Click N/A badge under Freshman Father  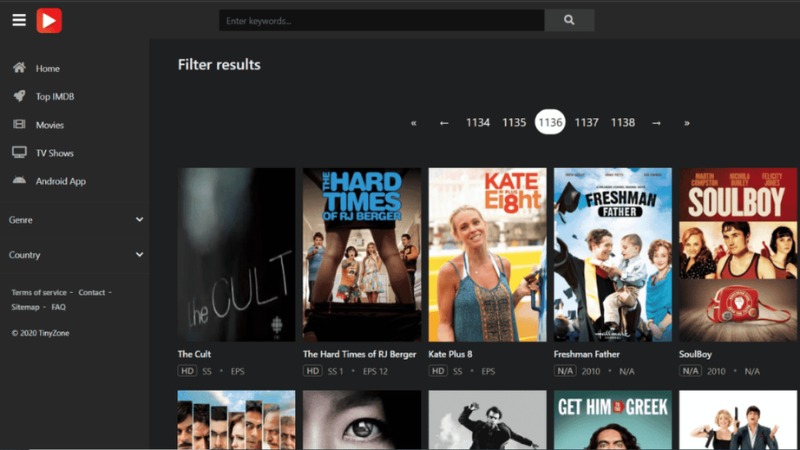(565, 371)
